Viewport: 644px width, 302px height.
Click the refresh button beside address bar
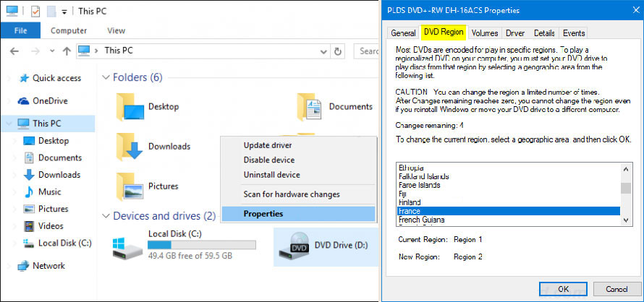[x=338, y=51]
